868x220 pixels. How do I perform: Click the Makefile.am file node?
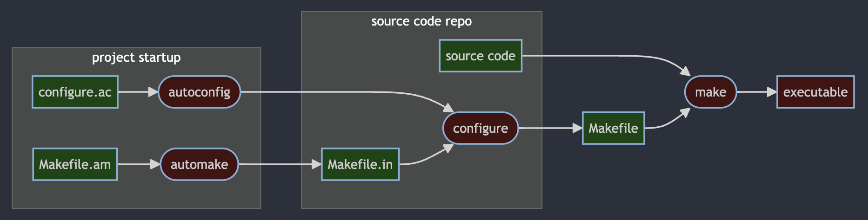(75, 164)
